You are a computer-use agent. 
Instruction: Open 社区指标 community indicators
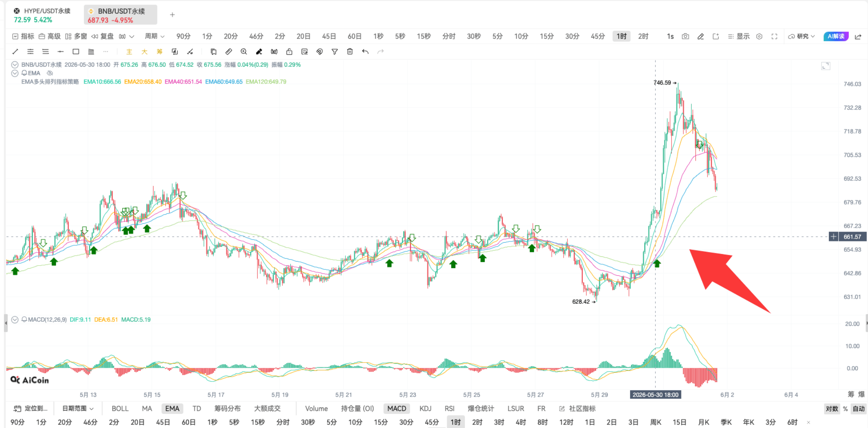[x=577, y=408]
